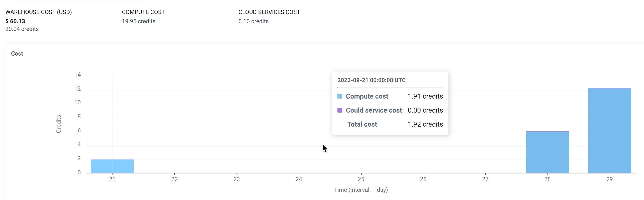Click the COMPUTE COST heading
Image resolution: width=644 pixels, height=200 pixels.
143,12
